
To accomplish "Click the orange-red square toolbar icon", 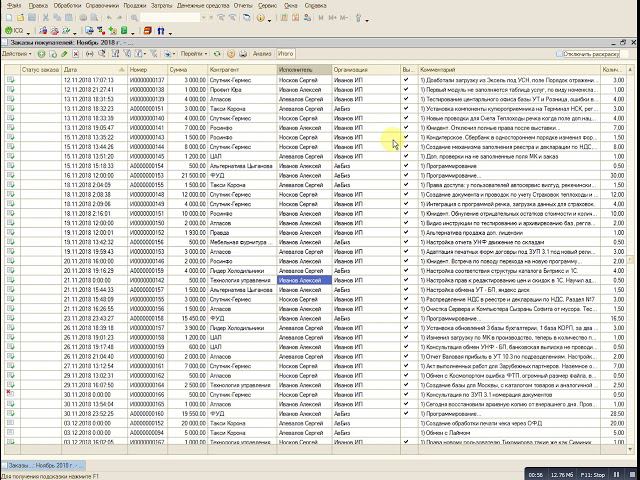I will coord(148,31).
